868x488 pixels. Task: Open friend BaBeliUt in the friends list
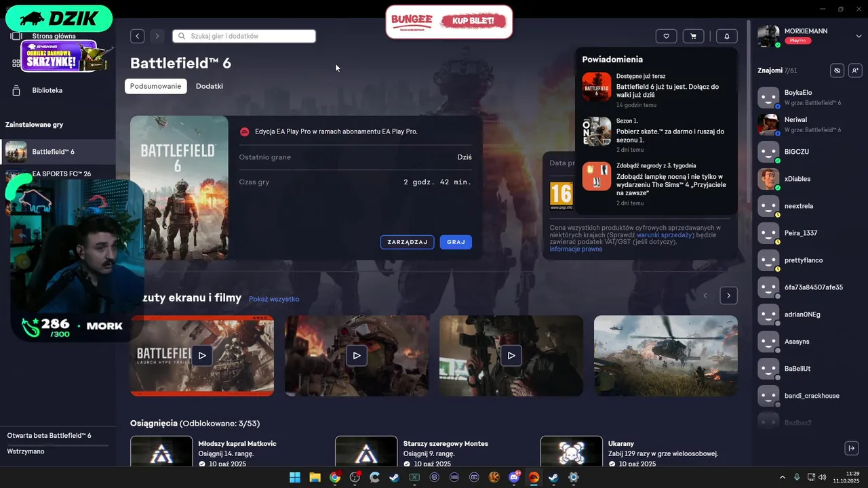tap(807, 369)
